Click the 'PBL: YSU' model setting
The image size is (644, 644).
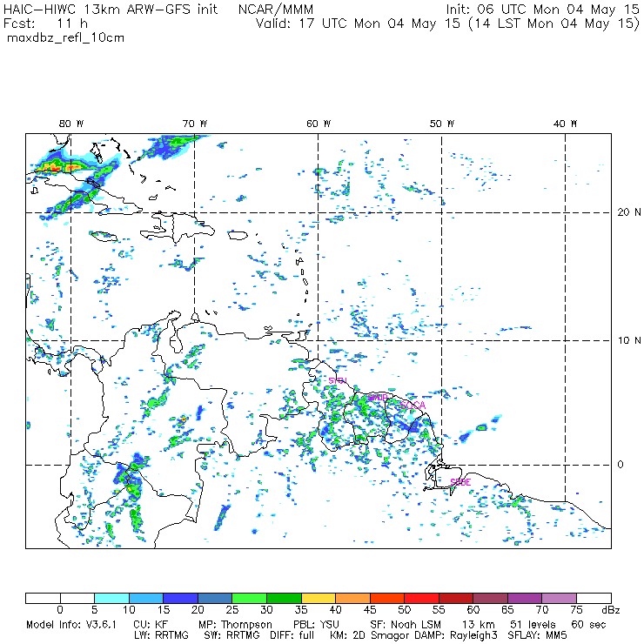(x=316, y=625)
